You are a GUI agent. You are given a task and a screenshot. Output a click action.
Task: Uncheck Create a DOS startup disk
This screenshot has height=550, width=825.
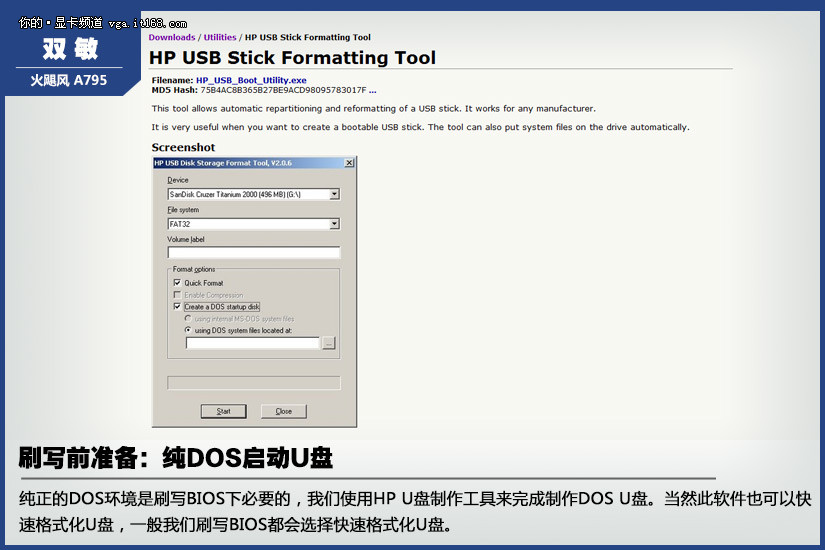pos(177,307)
